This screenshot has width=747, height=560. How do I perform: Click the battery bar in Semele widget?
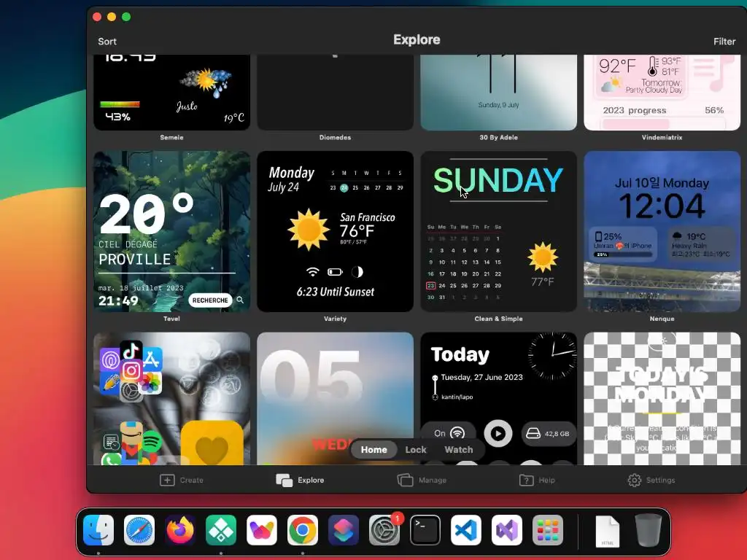coord(120,104)
